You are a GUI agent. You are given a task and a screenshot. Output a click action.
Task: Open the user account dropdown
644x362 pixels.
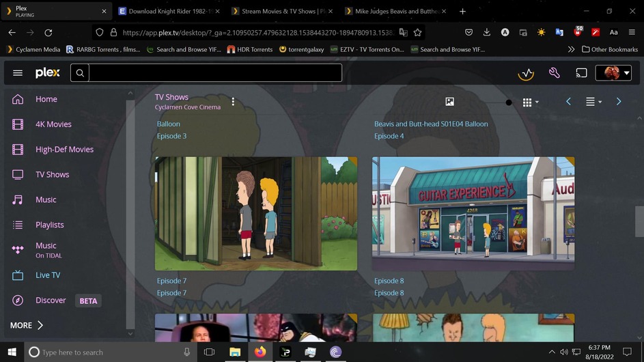point(613,73)
